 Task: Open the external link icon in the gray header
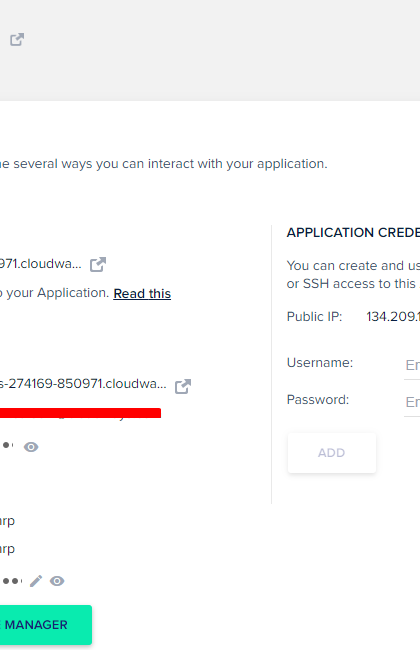tap(17, 39)
